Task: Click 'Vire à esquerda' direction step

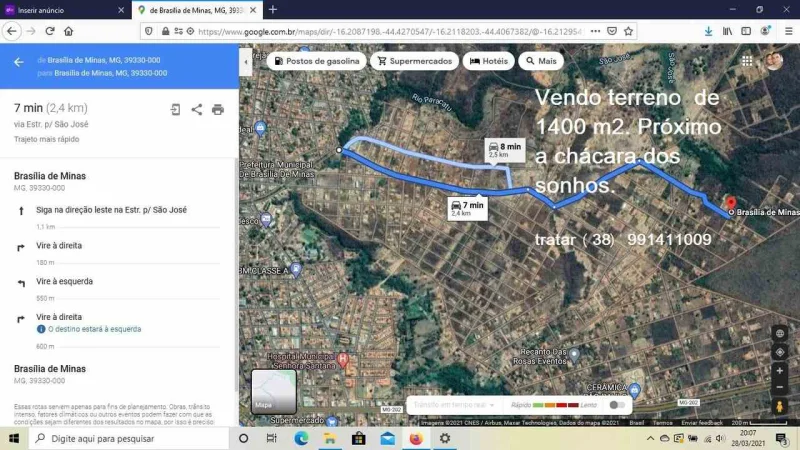Action: [64, 281]
